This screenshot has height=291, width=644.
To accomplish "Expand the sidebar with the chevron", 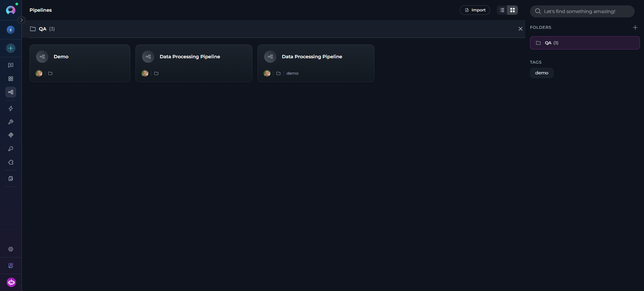I will [x=21, y=20].
